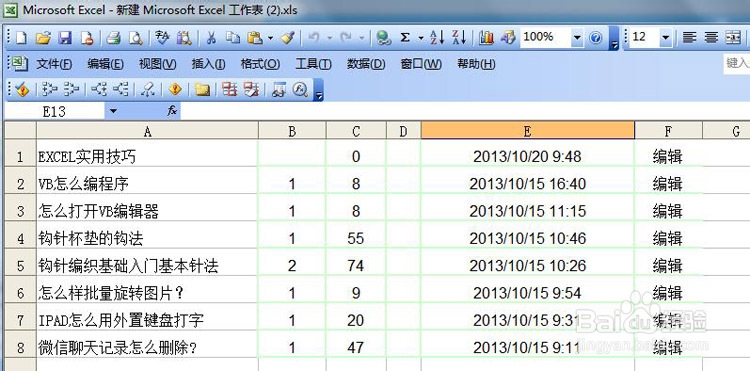Click into the formula bar

[464, 111]
